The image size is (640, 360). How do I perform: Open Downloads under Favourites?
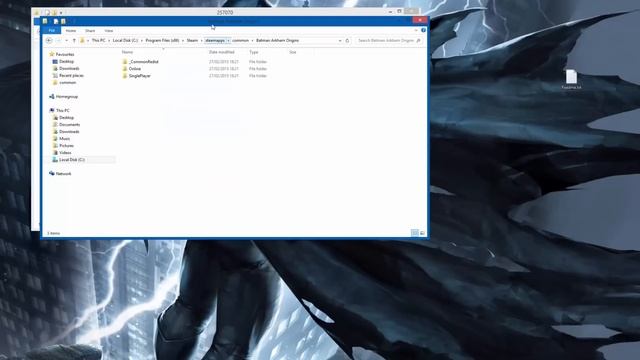coord(69,68)
